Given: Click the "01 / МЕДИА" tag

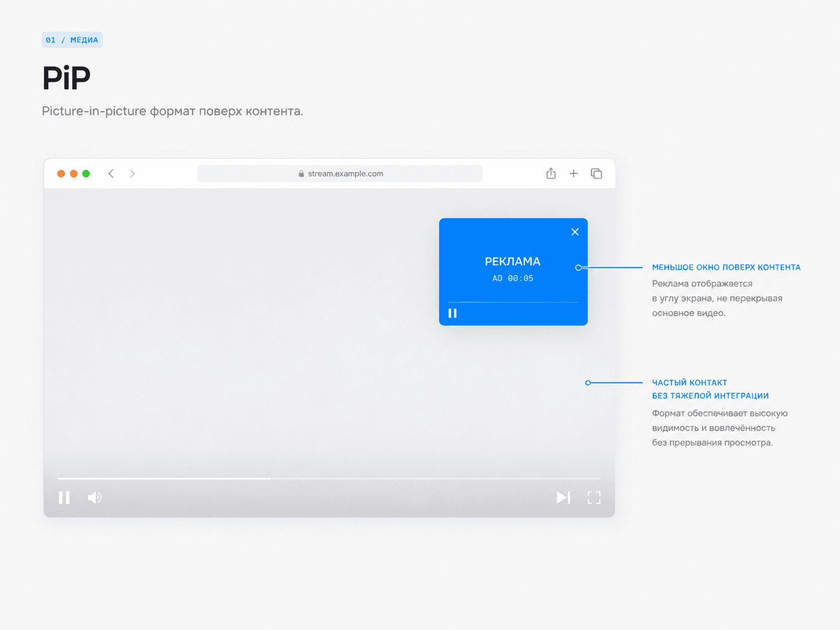Looking at the screenshot, I should (72, 40).
